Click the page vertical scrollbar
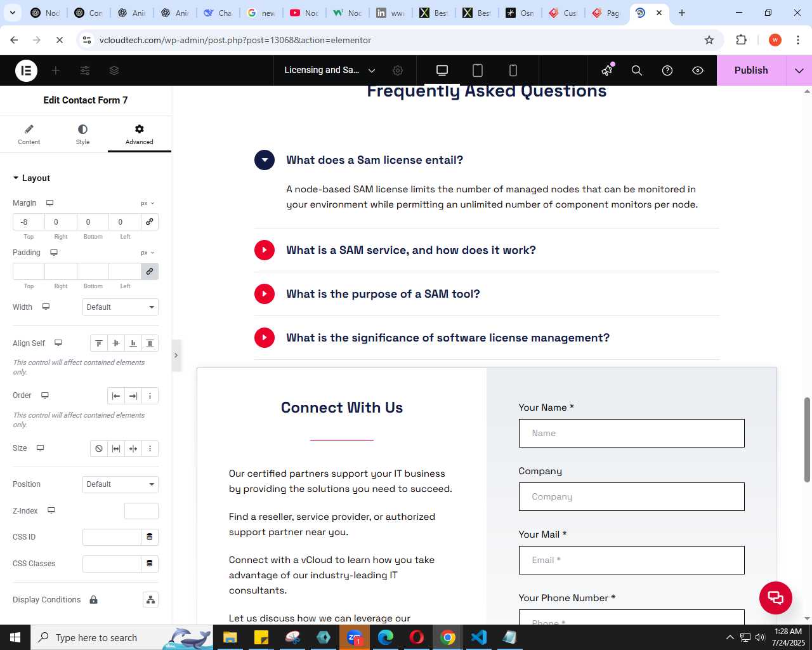Viewport: 812px width, 650px height. (x=807, y=440)
